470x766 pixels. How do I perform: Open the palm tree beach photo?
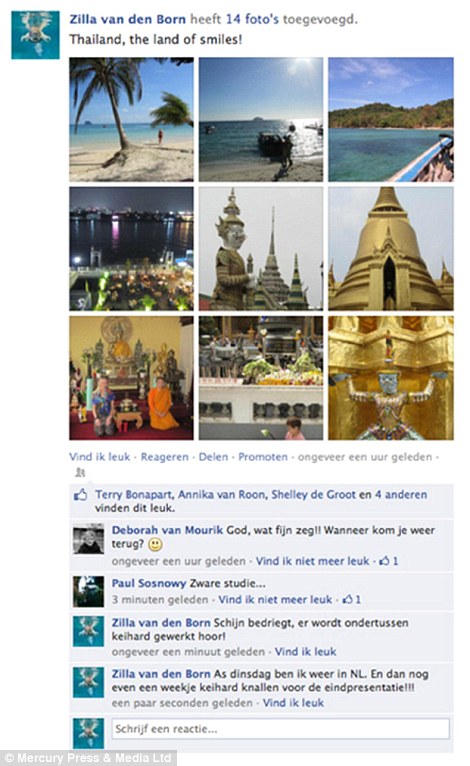point(131,120)
